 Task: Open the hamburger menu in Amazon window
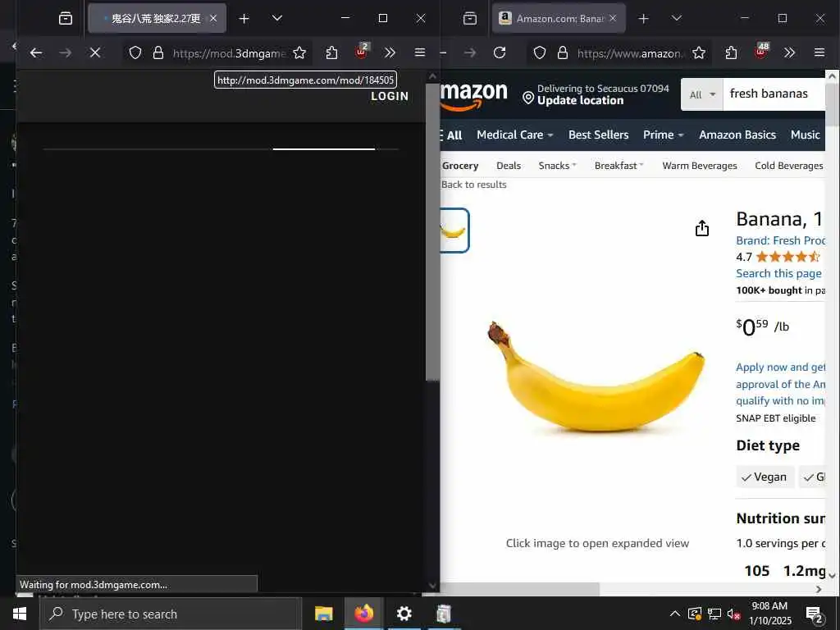(x=819, y=52)
